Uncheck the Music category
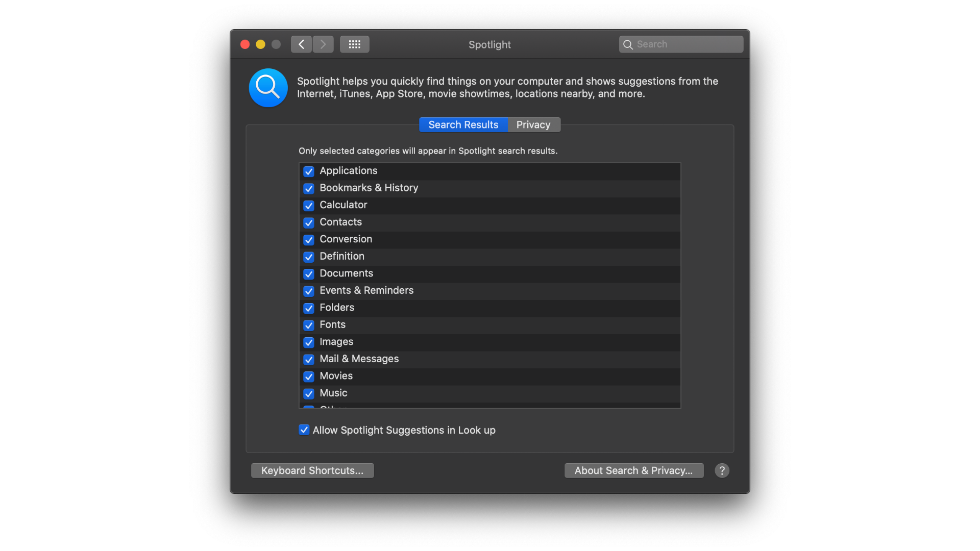This screenshot has height=551, width=980. 308,393
